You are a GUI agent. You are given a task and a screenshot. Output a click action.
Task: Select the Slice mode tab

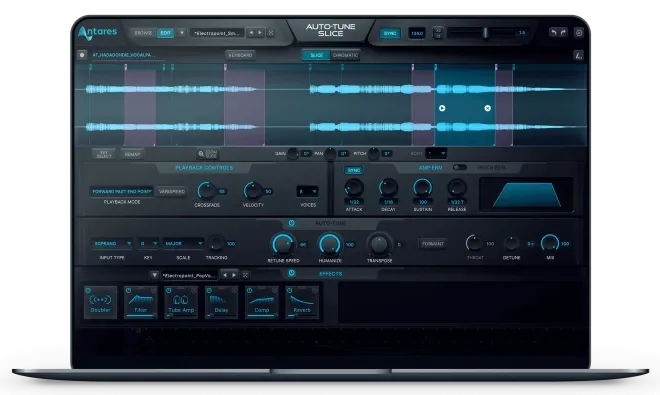(317, 55)
